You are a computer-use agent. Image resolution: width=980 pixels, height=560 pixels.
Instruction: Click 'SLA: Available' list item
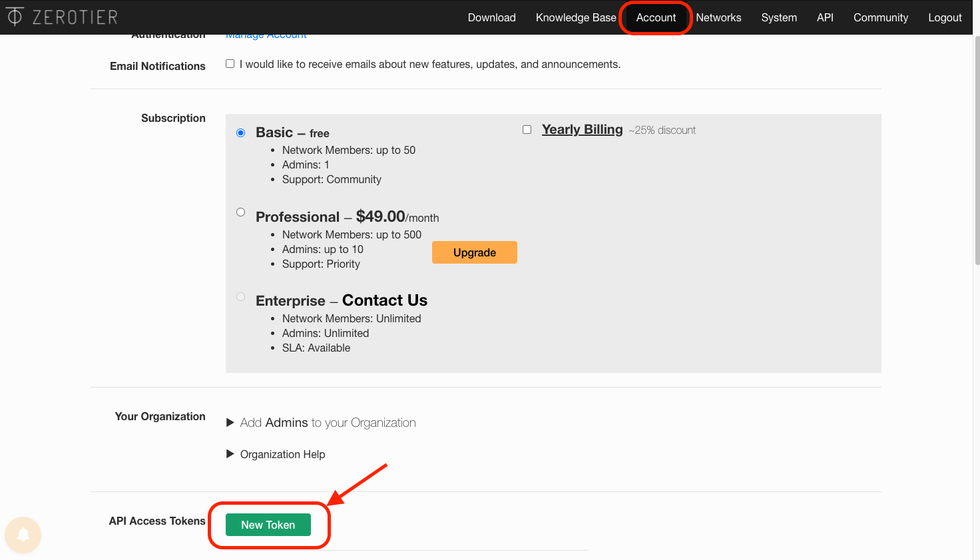coord(316,348)
